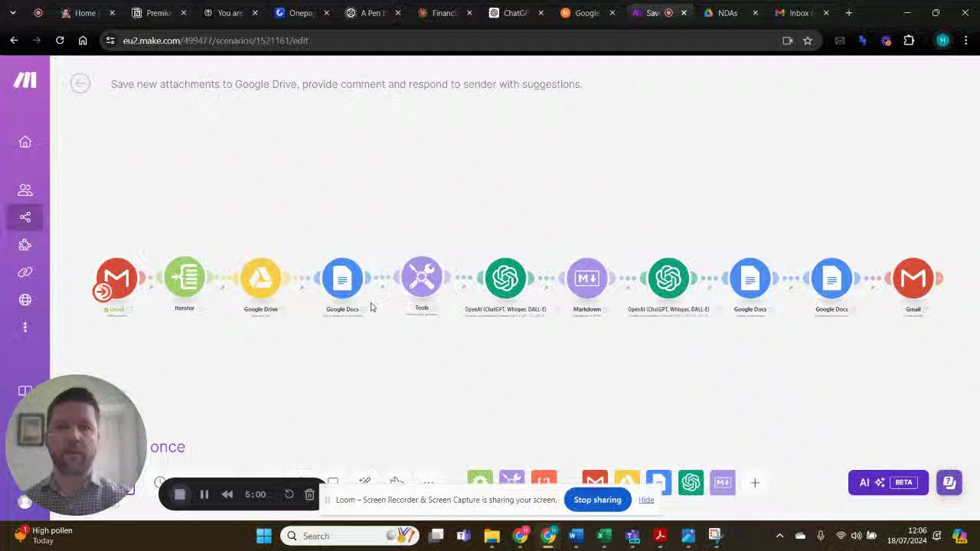980x551 pixels.
Task: Click the Markdown favorite in bottom bar
Action: 723,482
